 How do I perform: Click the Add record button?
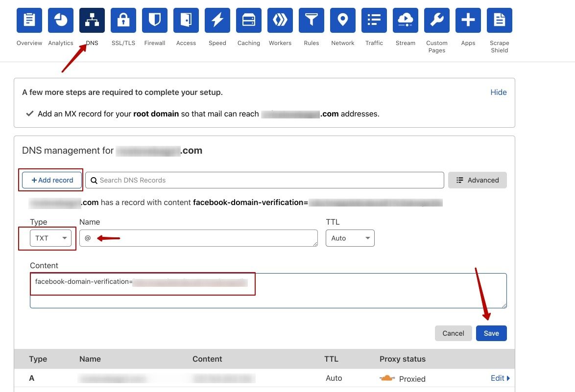pos(52,180)
